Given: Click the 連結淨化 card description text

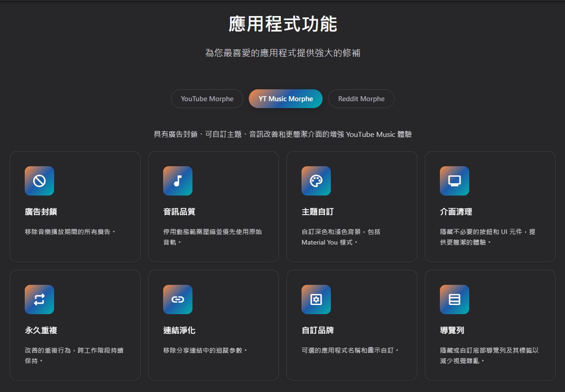Looking at the screenshot, I should pos(205,351).
